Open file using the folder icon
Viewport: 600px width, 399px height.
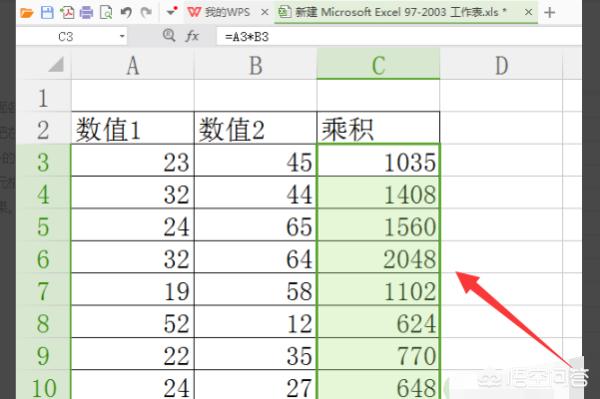pos(27,13)
